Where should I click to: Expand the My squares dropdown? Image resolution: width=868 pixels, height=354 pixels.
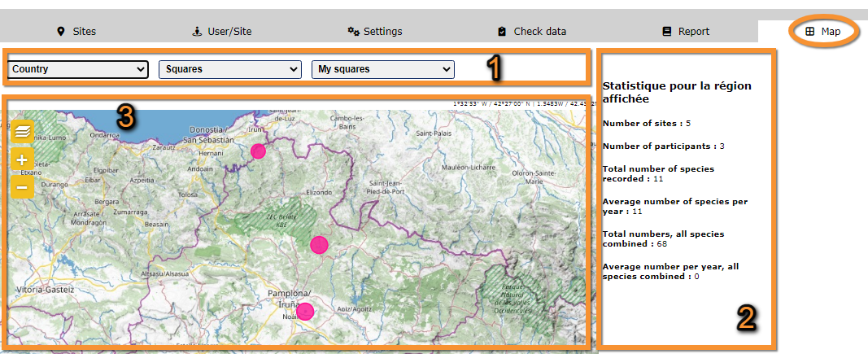(382, 69)
